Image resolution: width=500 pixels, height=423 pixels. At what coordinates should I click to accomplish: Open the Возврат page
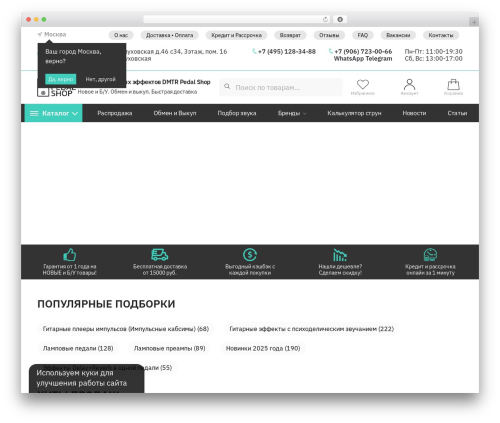coord(290,35)
